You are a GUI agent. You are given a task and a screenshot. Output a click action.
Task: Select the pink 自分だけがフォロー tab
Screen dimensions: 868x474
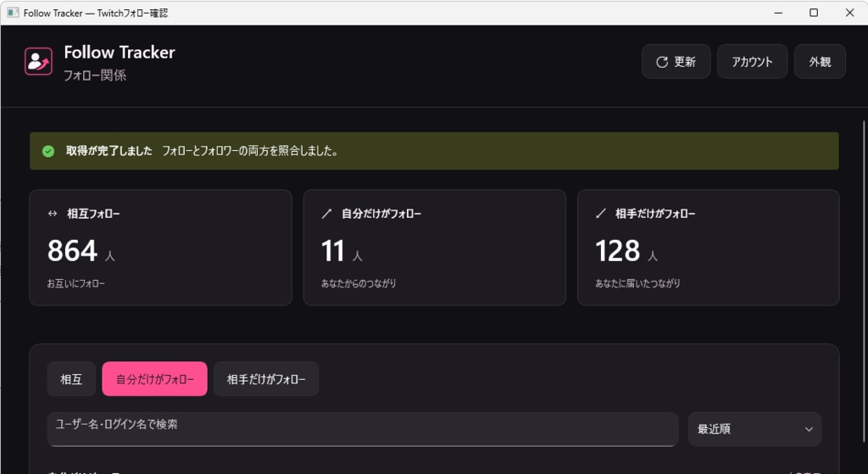pos(154,379)
